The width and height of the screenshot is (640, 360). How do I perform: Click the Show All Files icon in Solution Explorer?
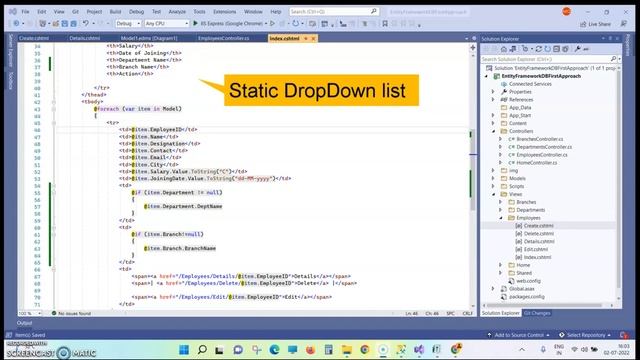click(565, 49)
